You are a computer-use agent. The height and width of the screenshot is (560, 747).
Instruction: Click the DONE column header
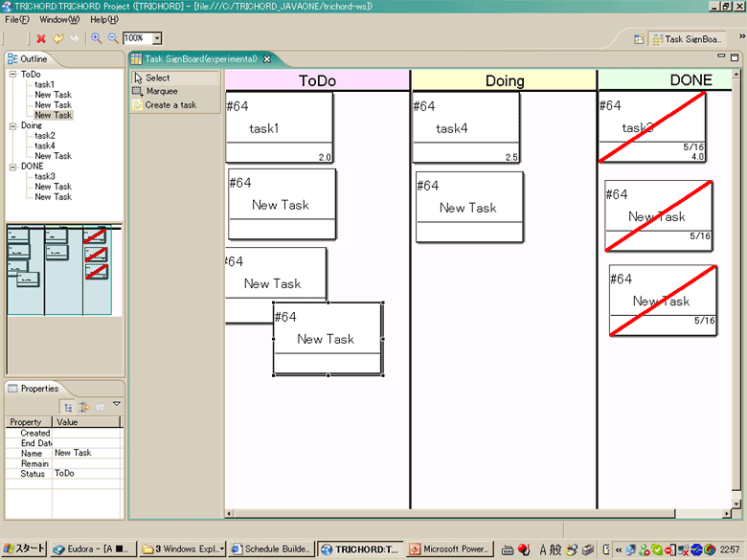click(665, 80)
